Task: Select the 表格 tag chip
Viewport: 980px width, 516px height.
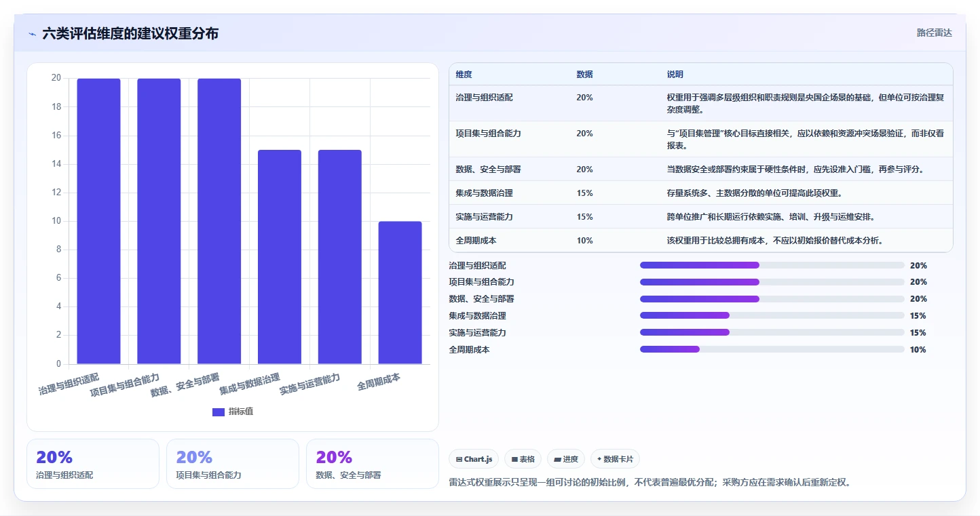Action: click(x=523, y=459)
